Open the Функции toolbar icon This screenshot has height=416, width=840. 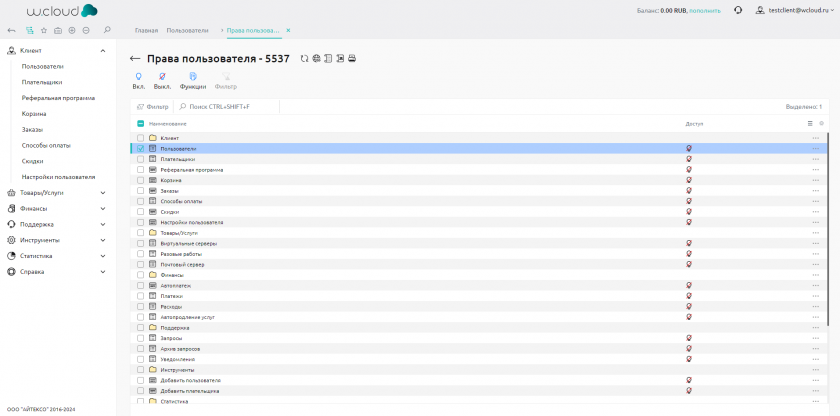[x=192, y=76]
